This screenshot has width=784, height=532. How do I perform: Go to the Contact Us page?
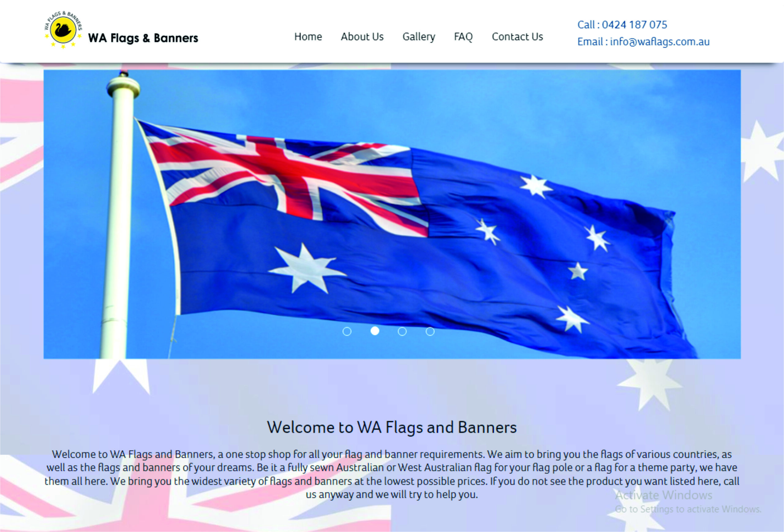(x=517, y=37)
